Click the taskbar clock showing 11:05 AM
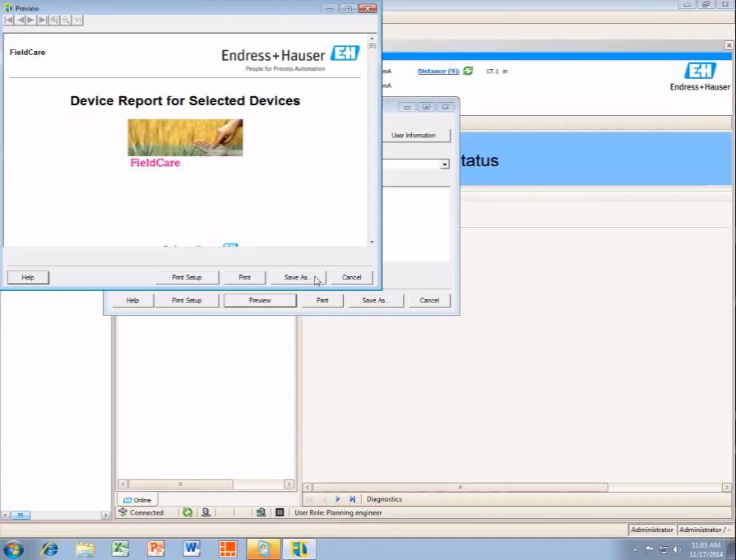Viewport: 736px width, 560px height. [706, 549]
